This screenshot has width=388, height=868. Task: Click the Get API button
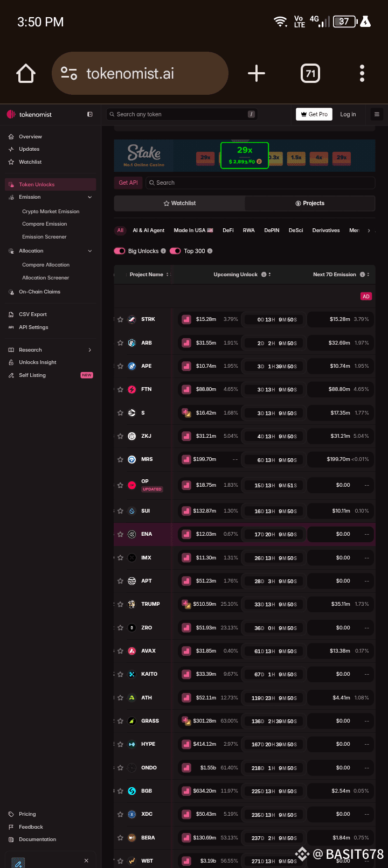pyautogui.click(x=128, y=183)
